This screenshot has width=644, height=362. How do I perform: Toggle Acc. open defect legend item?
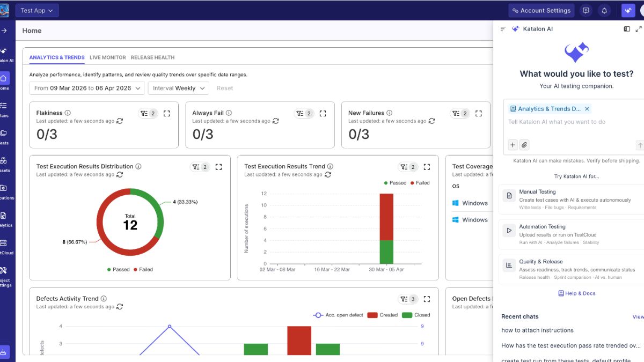[x=338, y=315]
